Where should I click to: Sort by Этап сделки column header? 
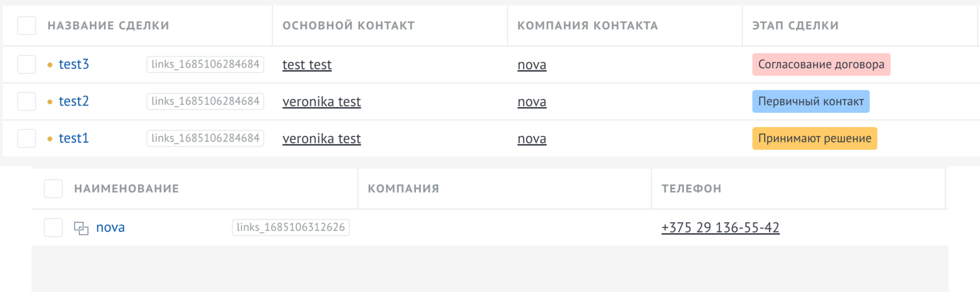click(x=795, y=26)
